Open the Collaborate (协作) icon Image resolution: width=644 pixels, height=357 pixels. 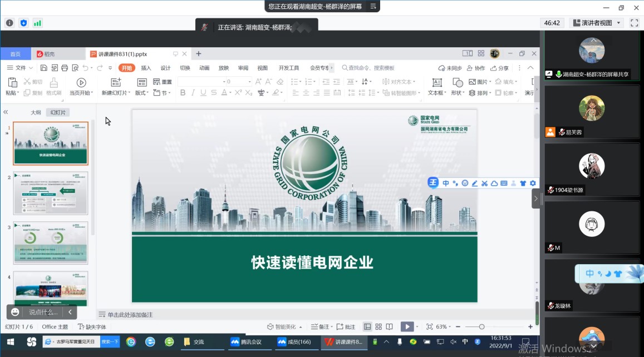[476, 68]
